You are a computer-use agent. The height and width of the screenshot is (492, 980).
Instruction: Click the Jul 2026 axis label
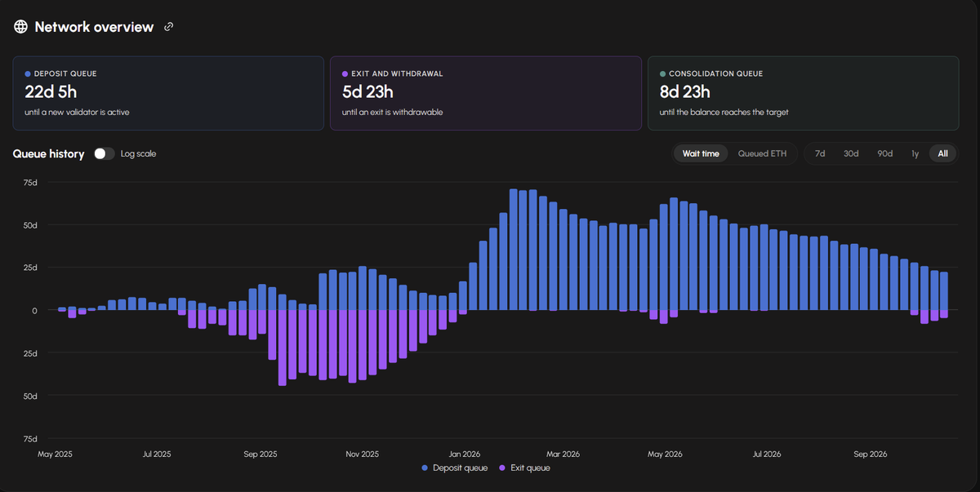click(767, 454)
